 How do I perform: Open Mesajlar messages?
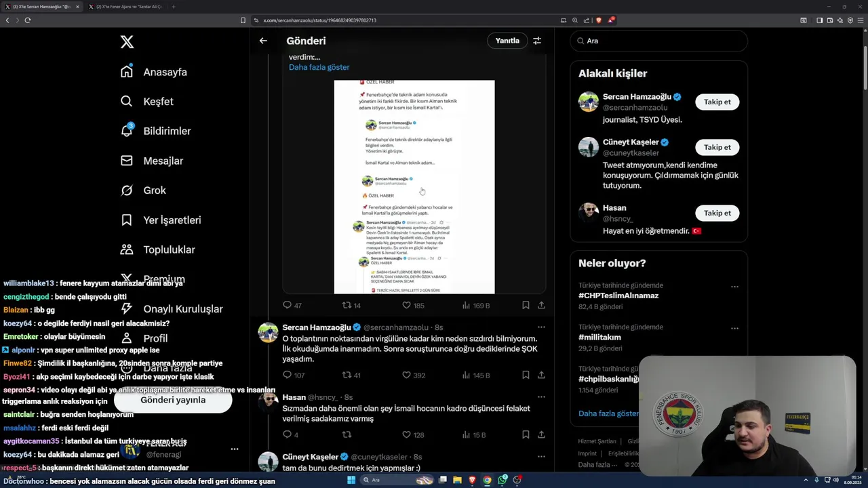[x=152, y=161]
